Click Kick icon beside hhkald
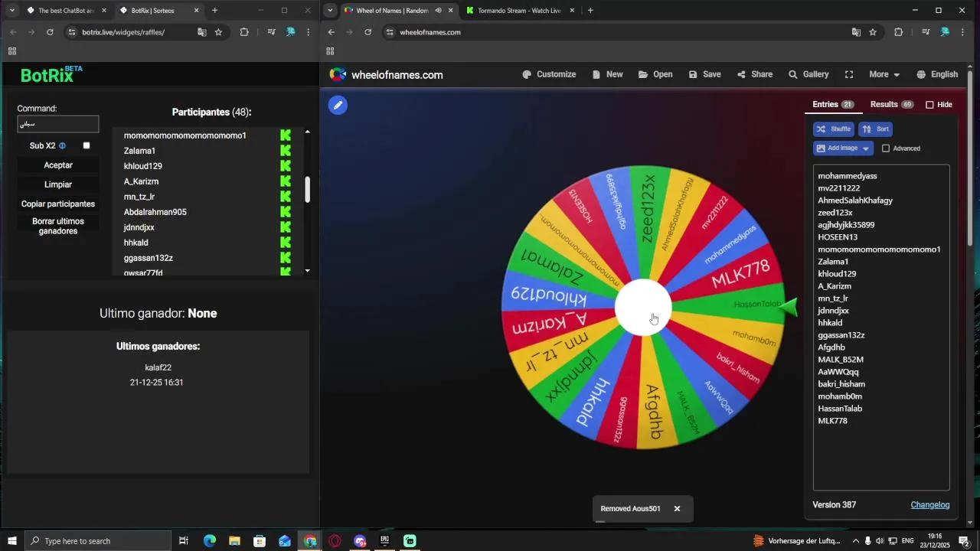The image size is (980, 551). coord(286,243)
